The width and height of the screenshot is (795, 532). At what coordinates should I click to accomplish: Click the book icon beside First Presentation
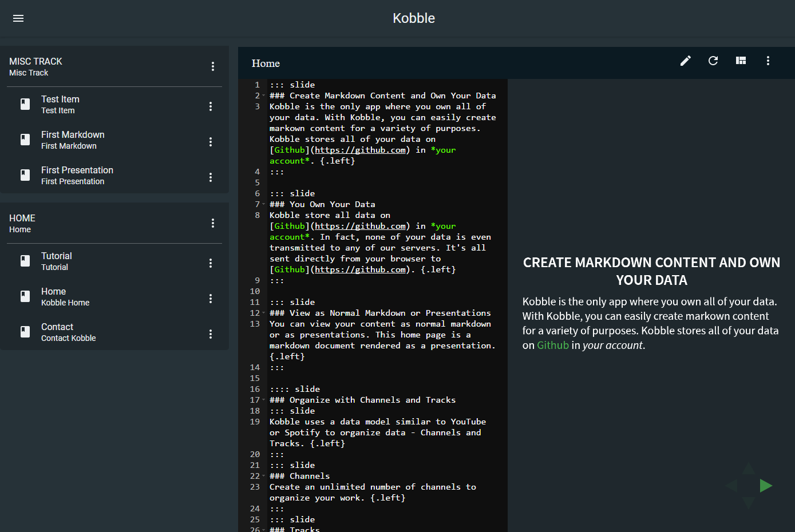pyautogui.click(x=25, y=175)
